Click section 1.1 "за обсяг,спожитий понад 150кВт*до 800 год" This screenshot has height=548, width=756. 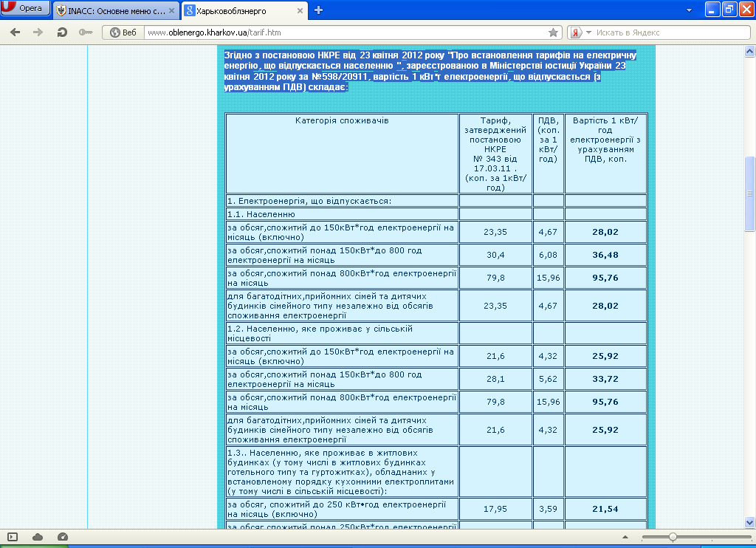(342, 255)
